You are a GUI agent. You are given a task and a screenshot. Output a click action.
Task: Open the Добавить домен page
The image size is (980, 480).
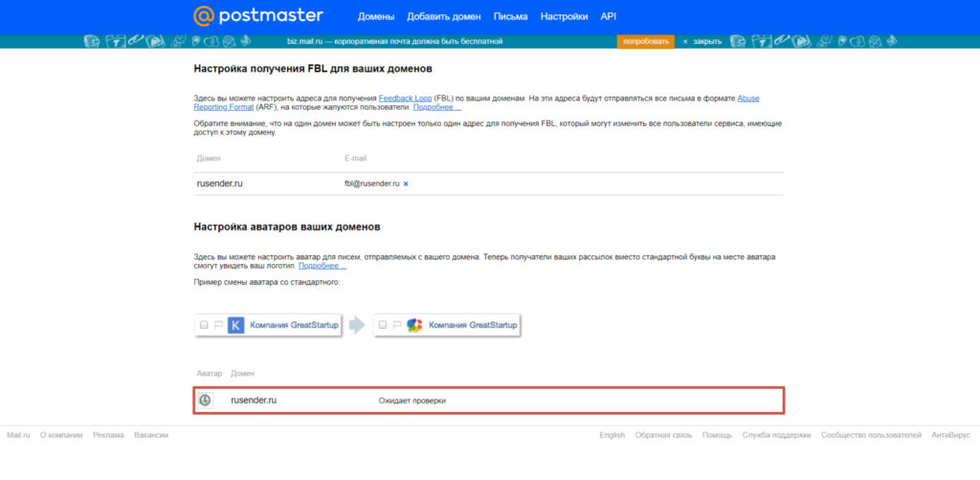pyautogui.click(x=444, y=17)
